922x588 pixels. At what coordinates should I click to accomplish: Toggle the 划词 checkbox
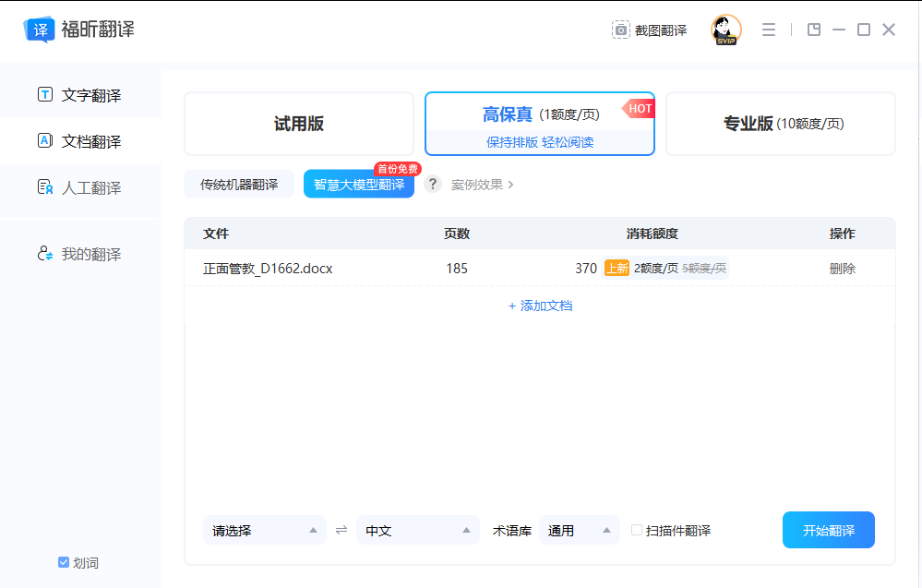click(x=64, y=562)
